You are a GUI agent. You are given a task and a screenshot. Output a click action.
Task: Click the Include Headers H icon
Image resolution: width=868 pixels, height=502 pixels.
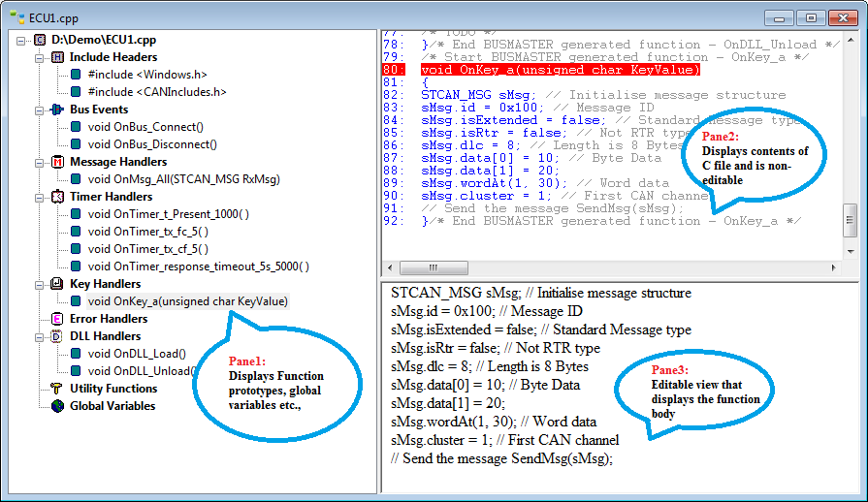coord(57,57)
